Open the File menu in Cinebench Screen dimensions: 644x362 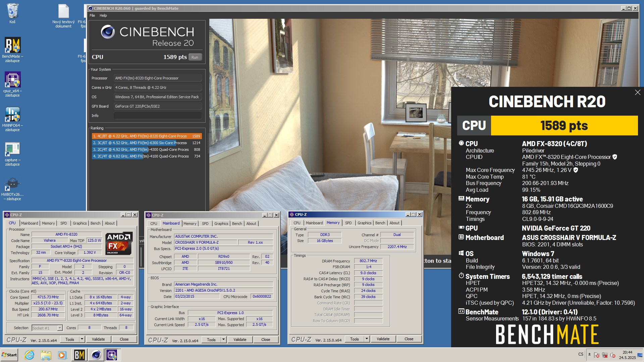pos(92,15)
